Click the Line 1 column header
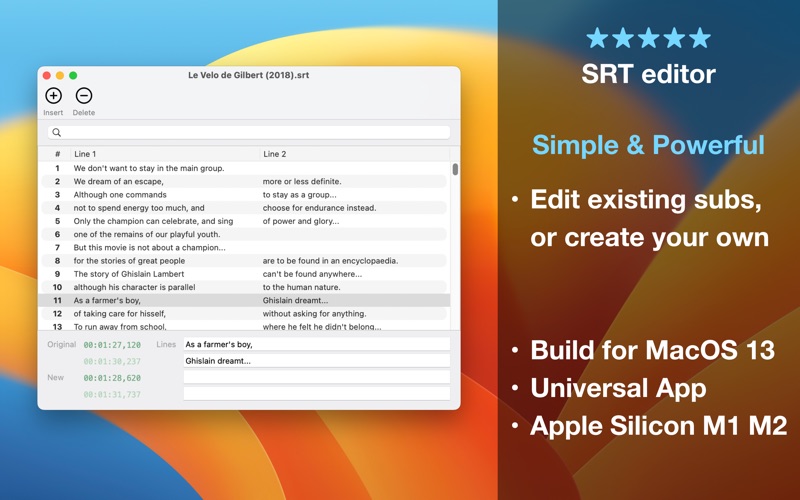This screenshot has height=500, width=800. click(x=165, y=154)
